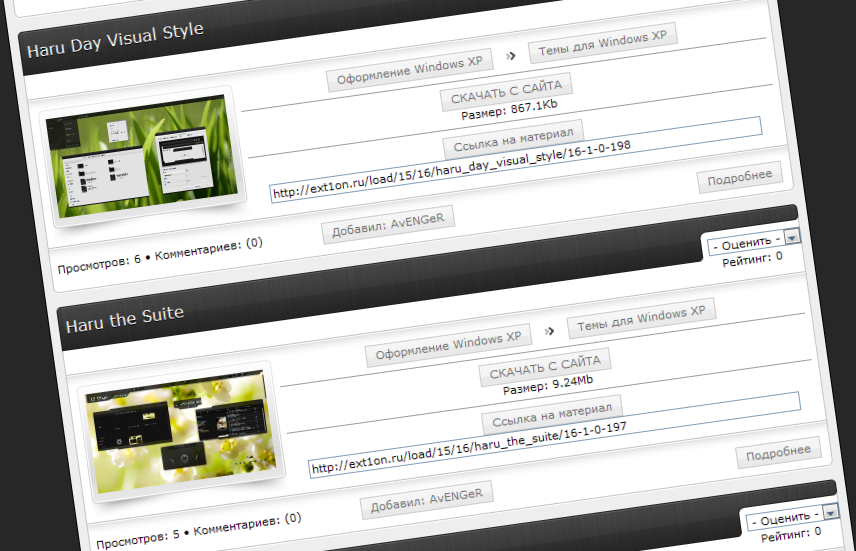Click Haru Day Visual Style preview thumbnail

(141, 147)
